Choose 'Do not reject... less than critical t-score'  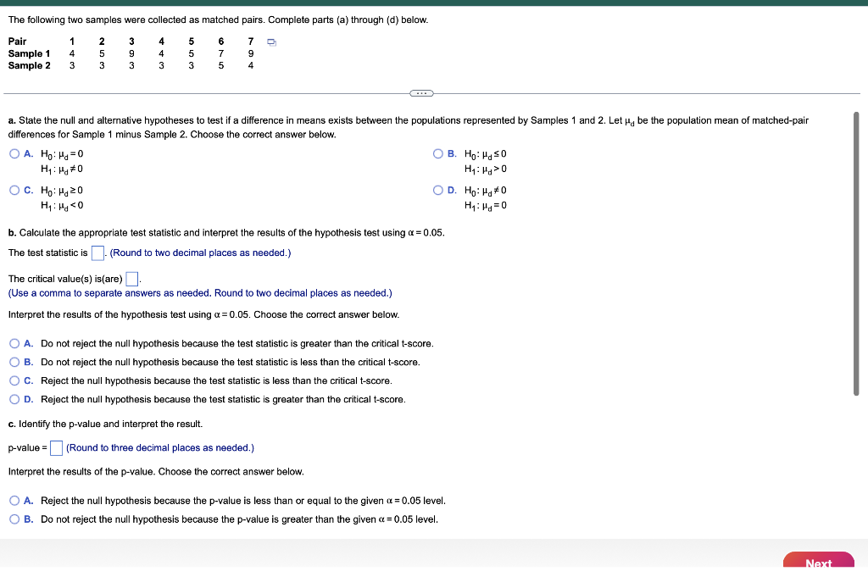[14, 363]
